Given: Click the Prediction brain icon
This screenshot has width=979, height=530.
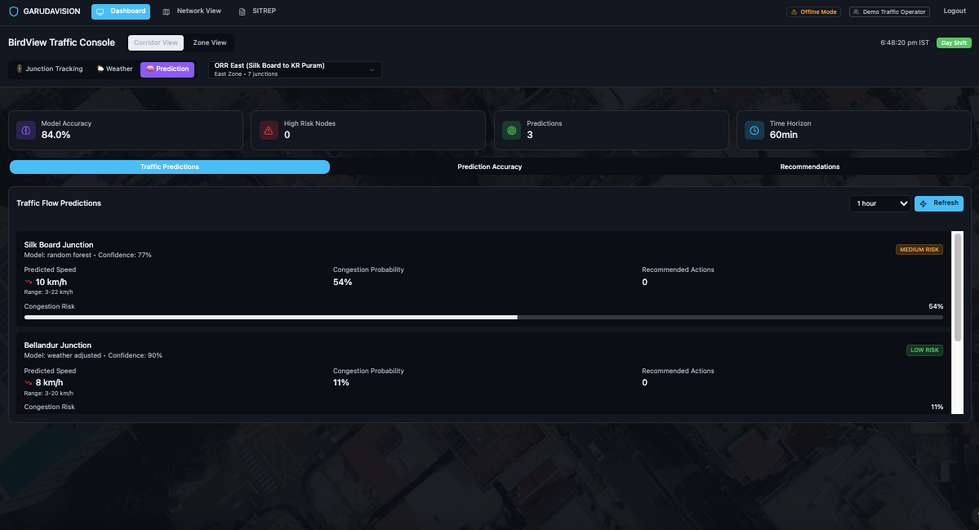Looking at the screenshot, I should (x=150, y=69).
